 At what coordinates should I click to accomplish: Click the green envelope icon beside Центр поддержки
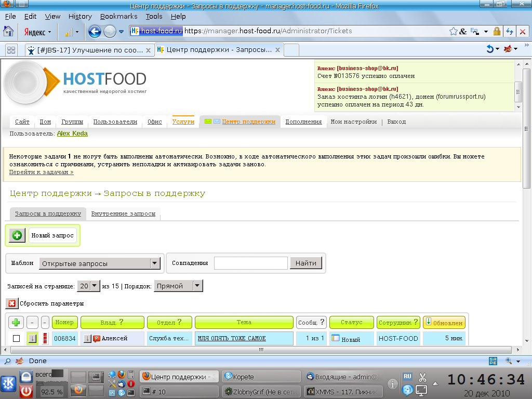(208, 122)
